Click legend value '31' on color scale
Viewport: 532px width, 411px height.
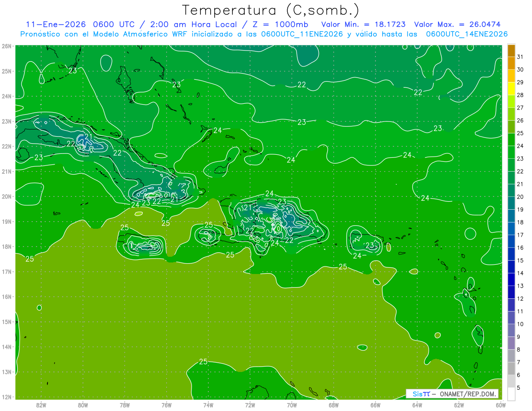click(520, 57)
